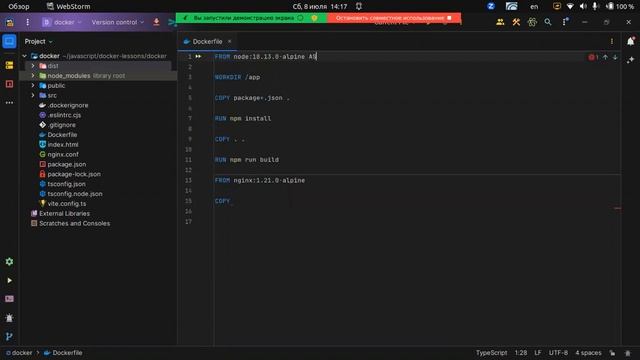Show more tool windows via three dots
640x360 pixels.
(9, 103)
